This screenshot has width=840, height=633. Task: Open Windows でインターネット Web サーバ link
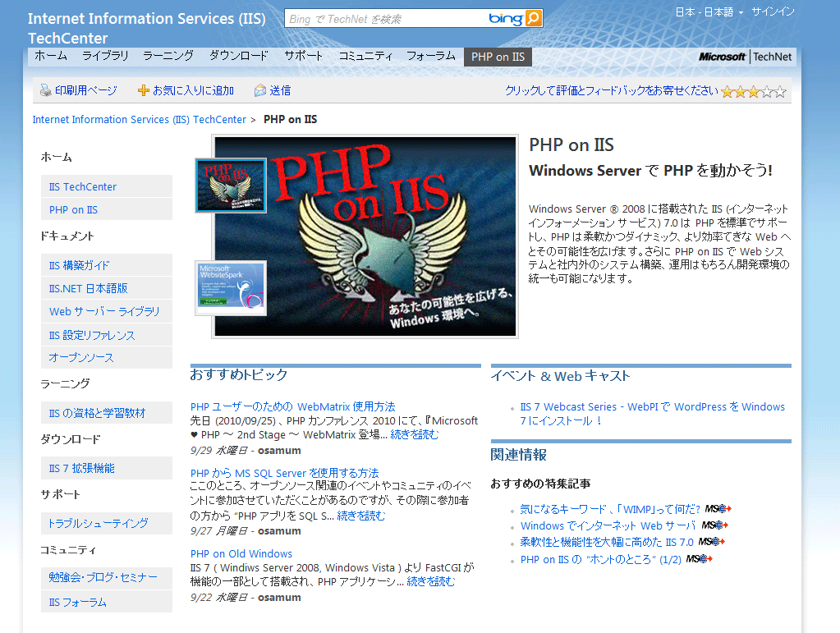click(608, 526)
